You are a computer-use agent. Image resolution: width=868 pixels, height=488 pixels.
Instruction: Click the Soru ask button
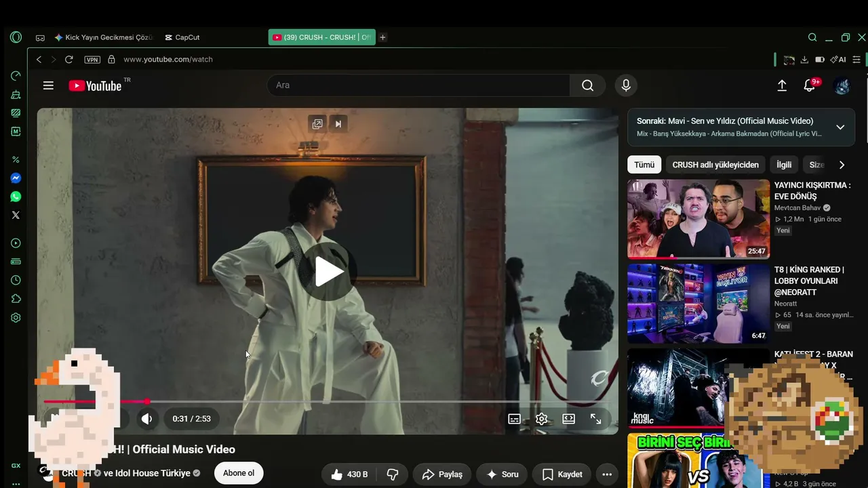pyautogui.click(x=502, y=474)
